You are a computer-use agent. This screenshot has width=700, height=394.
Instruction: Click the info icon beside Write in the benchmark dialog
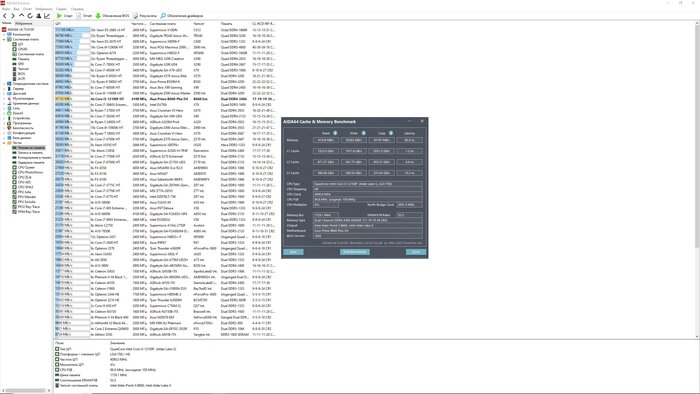click(x=363, y=133)
